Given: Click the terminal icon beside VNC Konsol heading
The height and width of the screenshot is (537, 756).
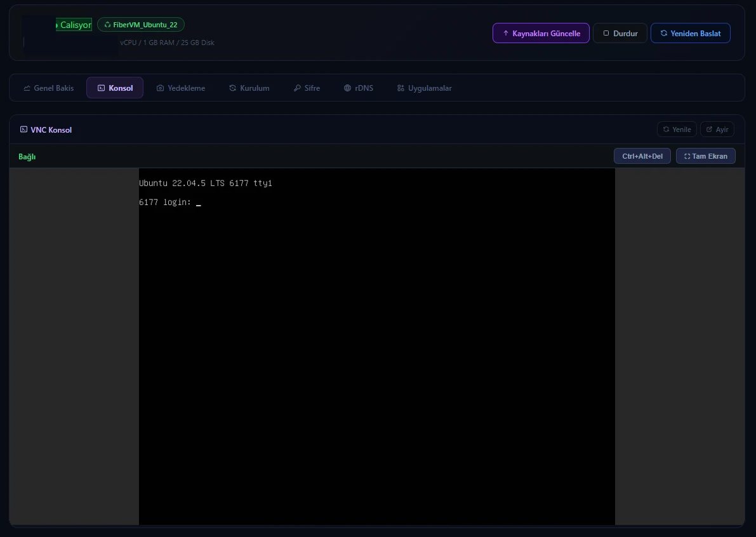Looking at the screenshot, I should [x=23, y=129].
